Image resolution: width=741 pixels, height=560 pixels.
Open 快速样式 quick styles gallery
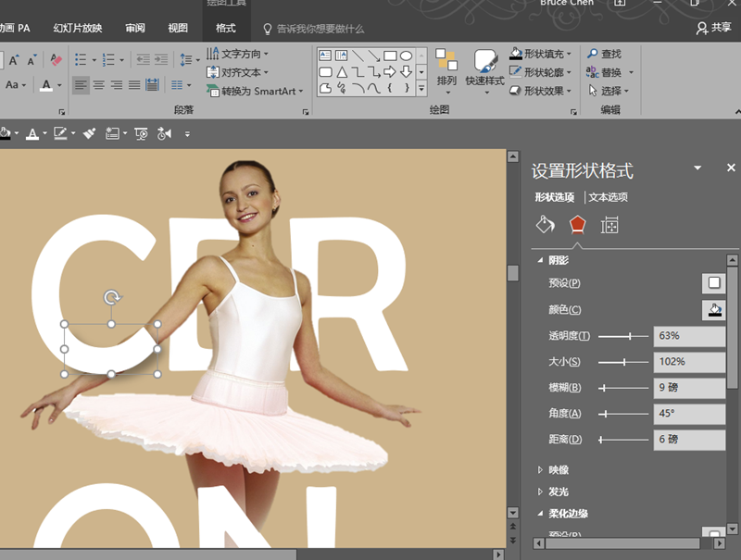(484, 70)
